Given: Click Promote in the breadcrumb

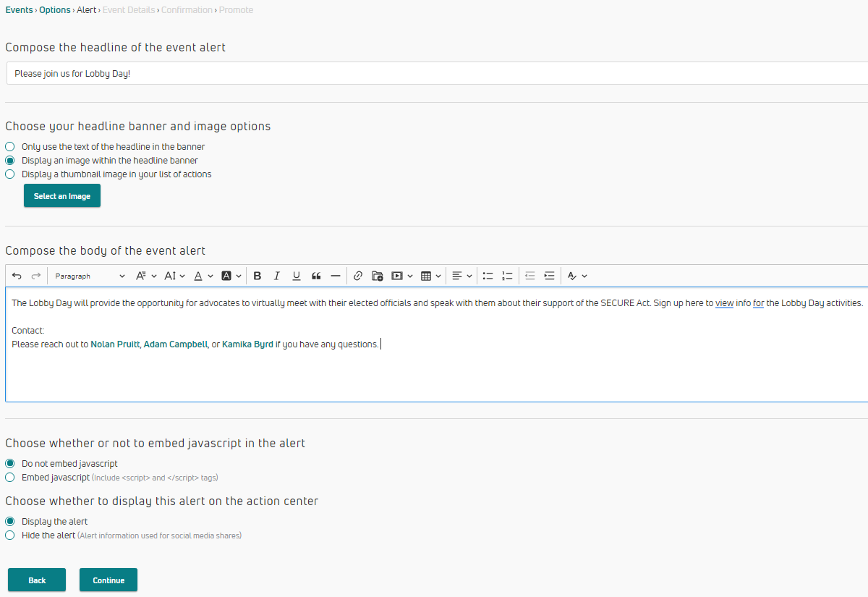Looking at the screenshot, I should pyautogui.click(x=236, y=10).
